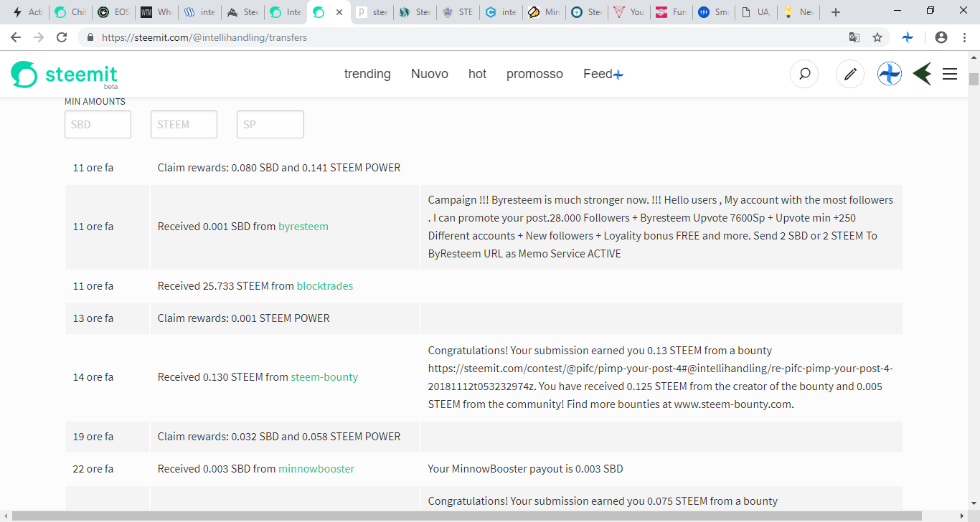
Task: Open the search magnifier icon
Action: tap(804, 74)
